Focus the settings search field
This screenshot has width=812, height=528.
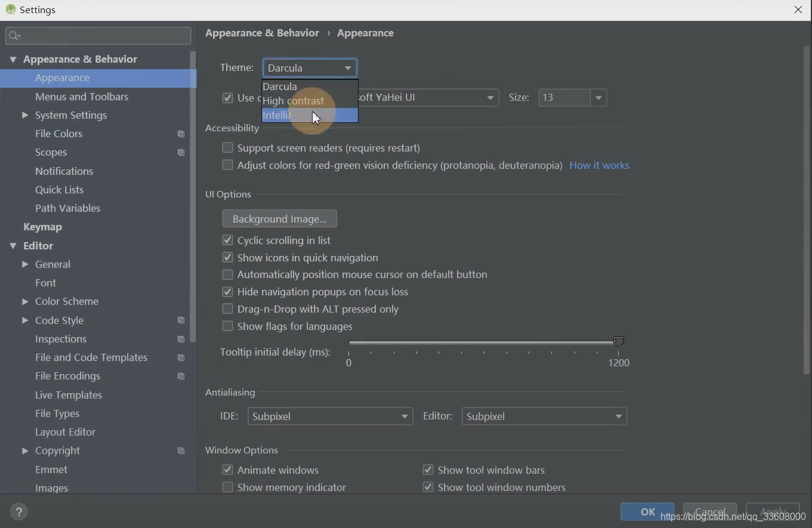[x=98, y=36]
